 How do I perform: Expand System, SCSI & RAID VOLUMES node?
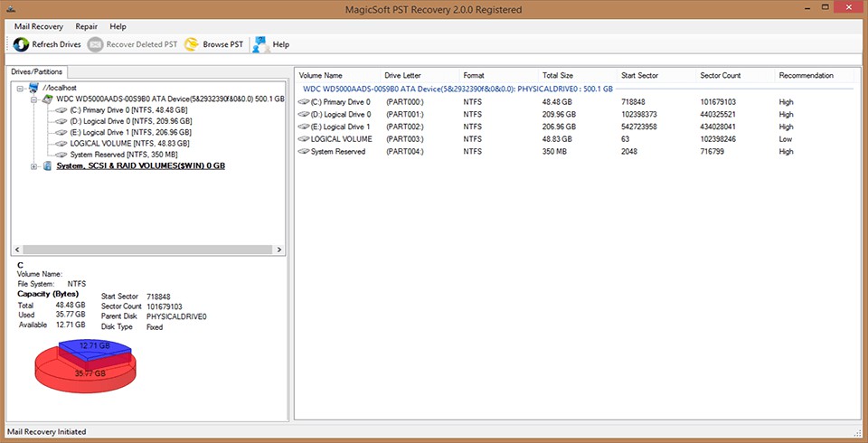tap(33, 166)
